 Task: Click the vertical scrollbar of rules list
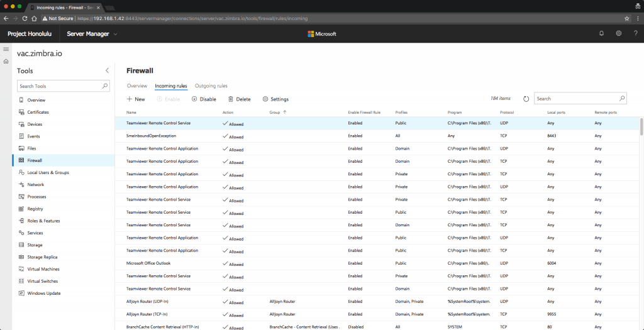coord(641,126)
